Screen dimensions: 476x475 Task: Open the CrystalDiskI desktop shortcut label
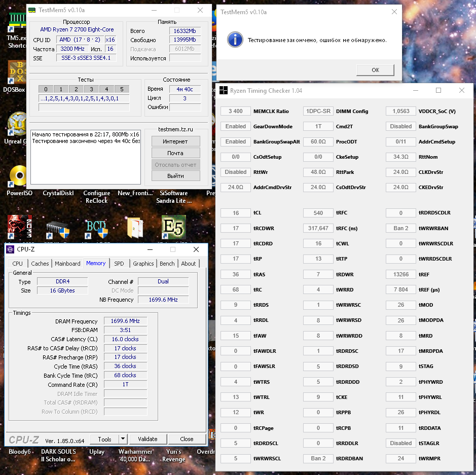[x=58, y=193]
